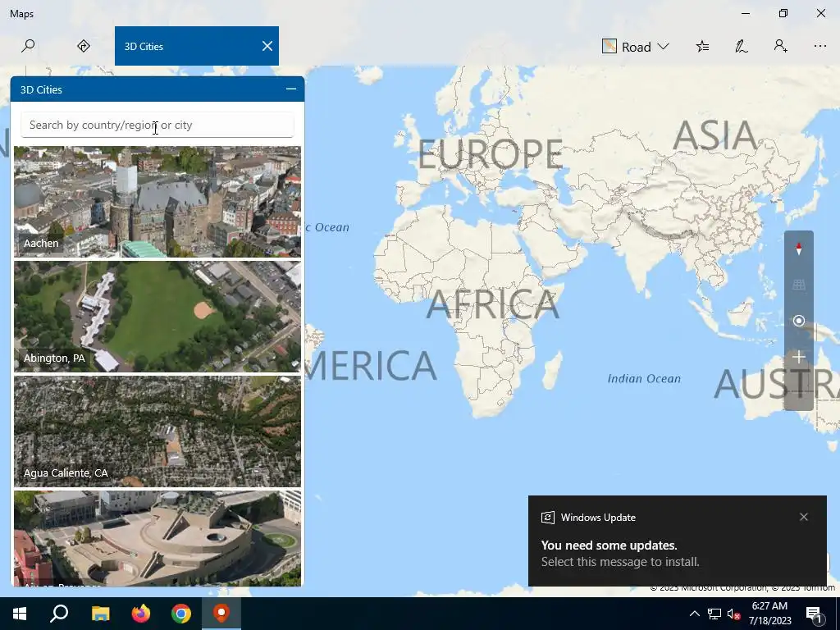Open the Agua Caliente, CA thumbnail
Screen dimensions: 840x630
[x=157, y=431]
